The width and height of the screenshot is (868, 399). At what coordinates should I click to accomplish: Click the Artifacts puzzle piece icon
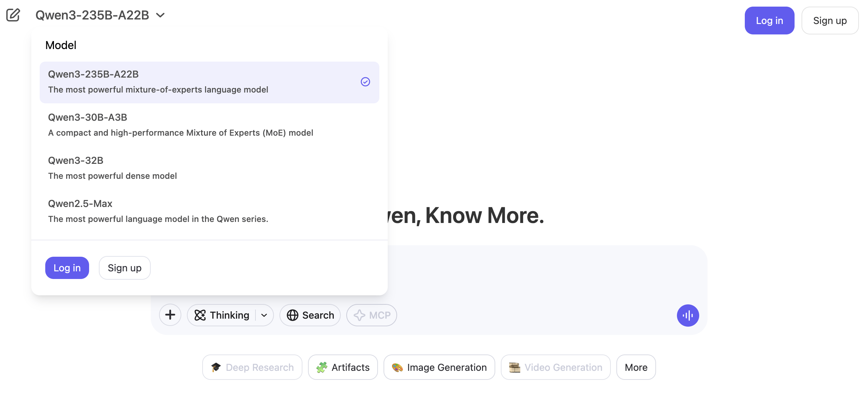coord(322,367)
